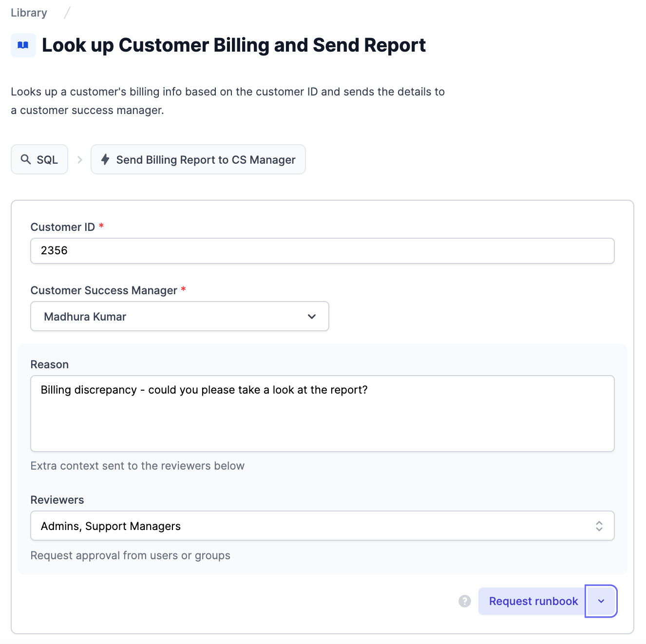Select the SQL step chip
This screenshot has width=646, height=644.
[39, 159]
